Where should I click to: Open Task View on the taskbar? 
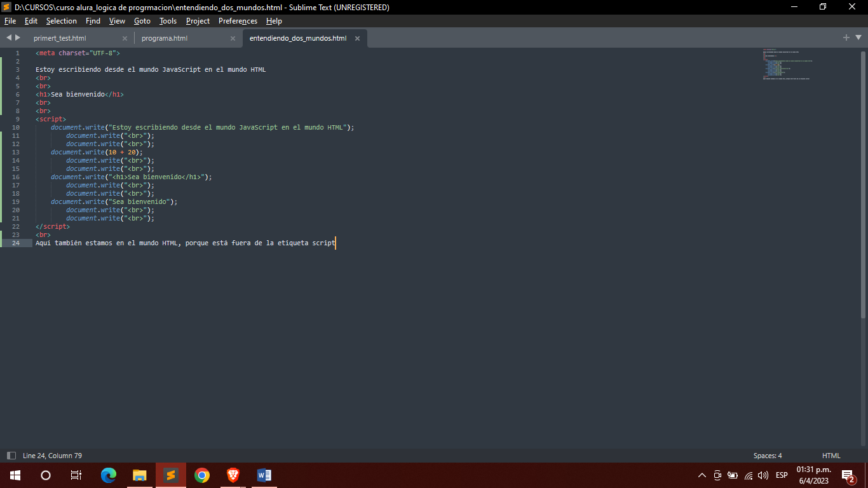click(x=76, y=475)
